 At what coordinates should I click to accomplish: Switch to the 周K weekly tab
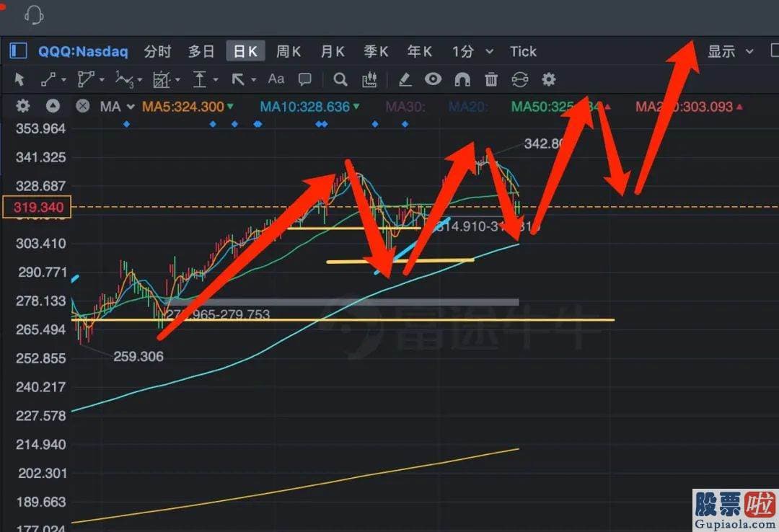289,51
